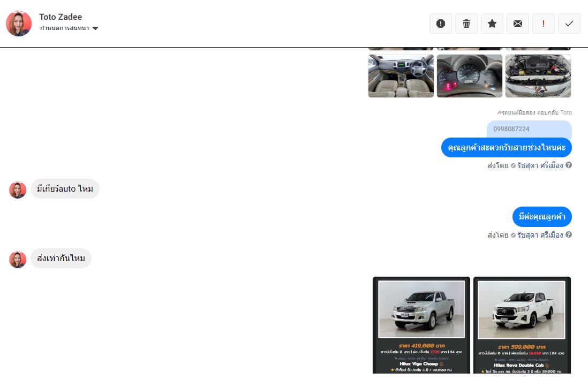The image size is (588, 380).
Task: Mark conversation as spam with exclamation circle icon
Action: tap(441, 24)
